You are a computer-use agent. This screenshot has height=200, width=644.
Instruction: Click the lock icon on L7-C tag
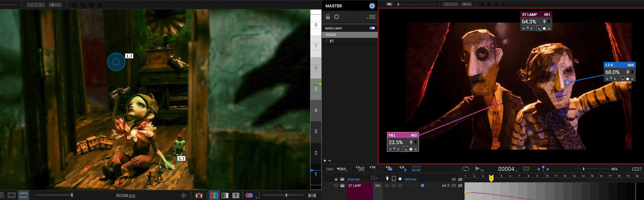632,79
